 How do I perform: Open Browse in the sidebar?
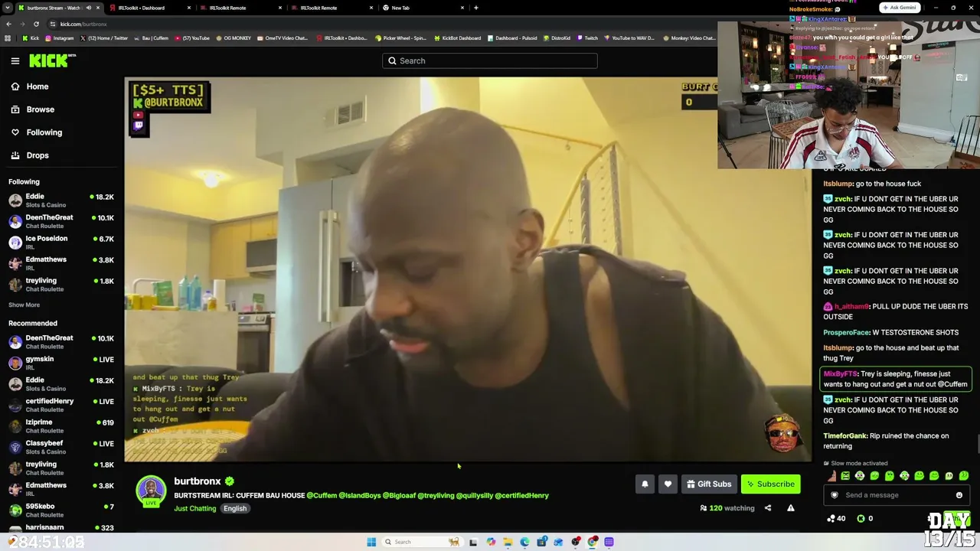coord(32,109)
